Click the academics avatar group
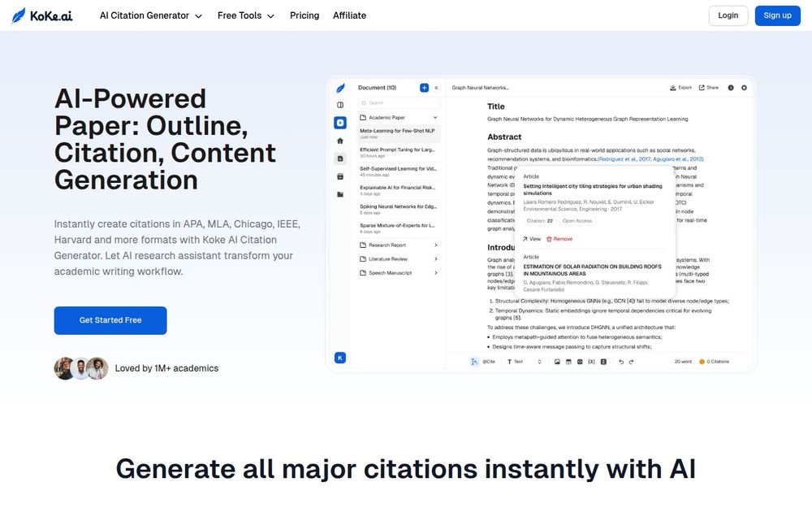 click(81, 368)
